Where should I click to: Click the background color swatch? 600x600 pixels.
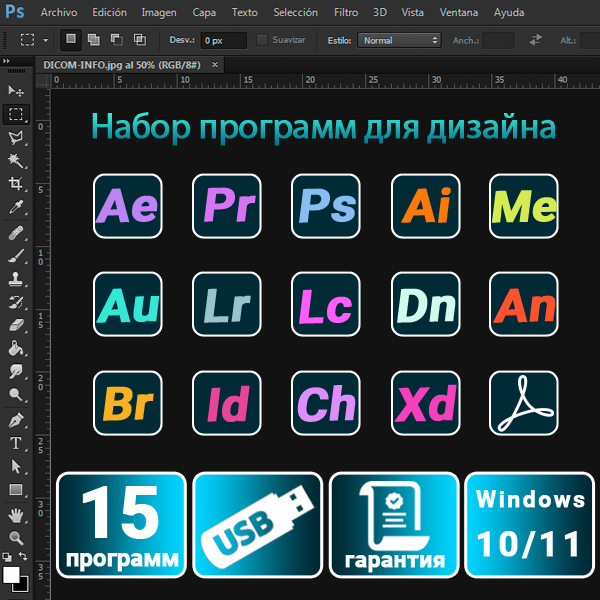tap(22, 586)
